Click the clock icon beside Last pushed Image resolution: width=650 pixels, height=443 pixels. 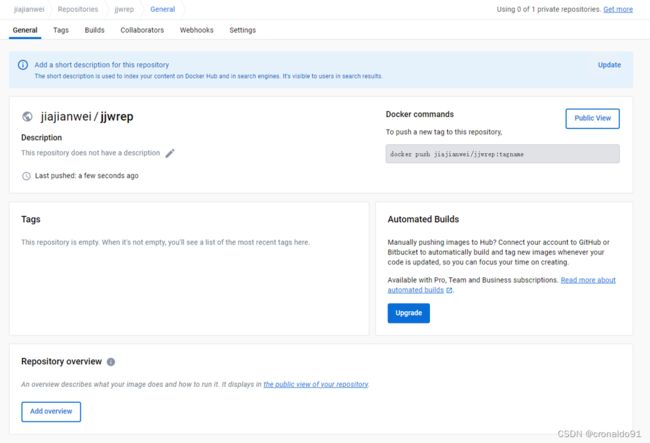pyautogui.click(x=26, y=176)
